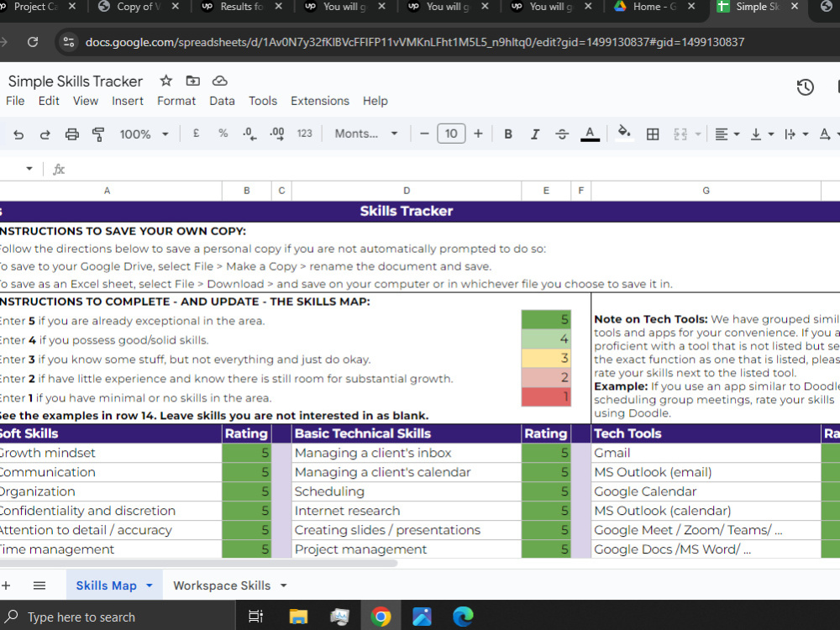Open the text colour picker
The image size is (840, 630).
tap(590, 134)
